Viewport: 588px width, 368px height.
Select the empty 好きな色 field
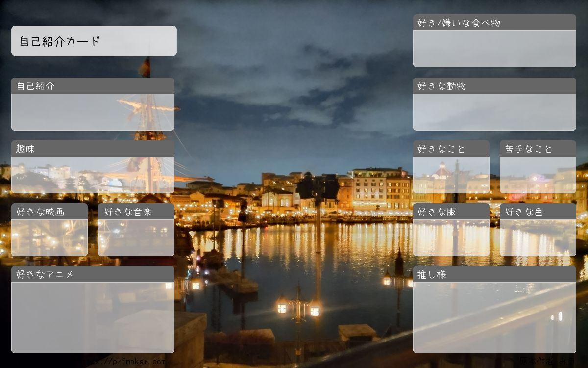click(x=538, y=237)
